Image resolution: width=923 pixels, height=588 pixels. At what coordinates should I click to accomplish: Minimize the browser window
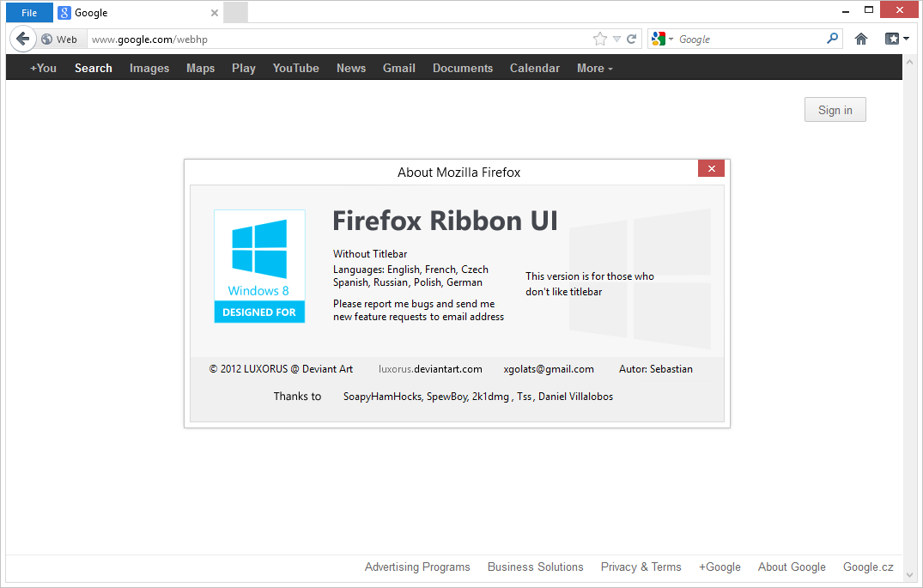click(x=846, y=10)
